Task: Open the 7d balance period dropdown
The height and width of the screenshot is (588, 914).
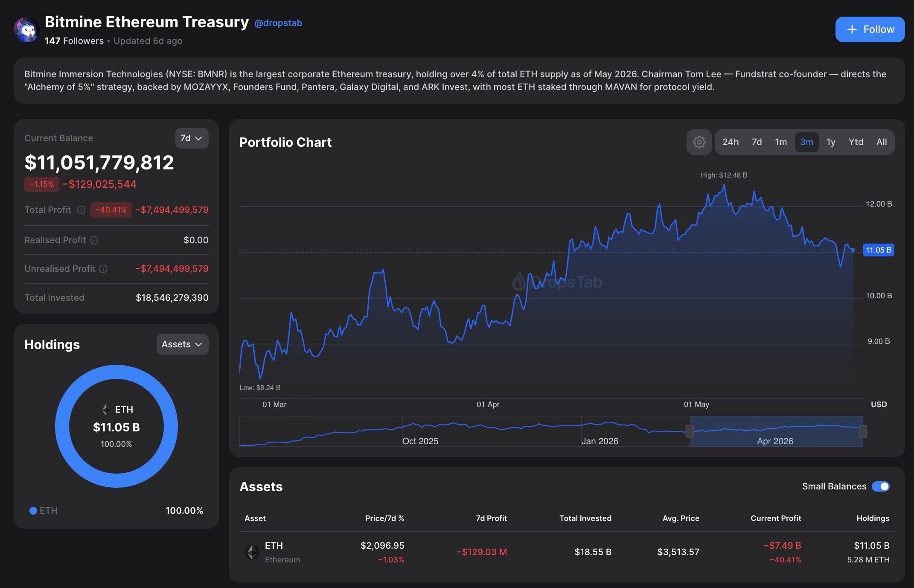Action: [x=192, y=138]
